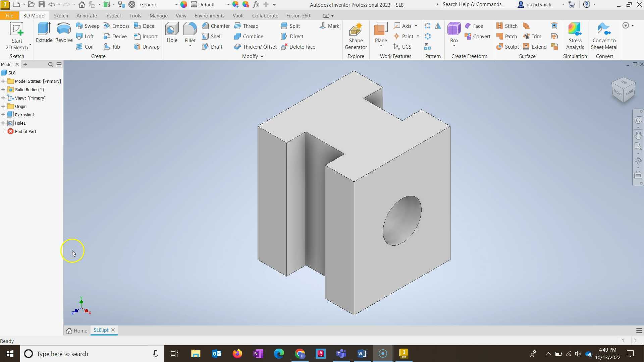Select the Sweep tool
The height and width of the screenshot is (362, 644).
pyautogui.click(x=88, y=26)
